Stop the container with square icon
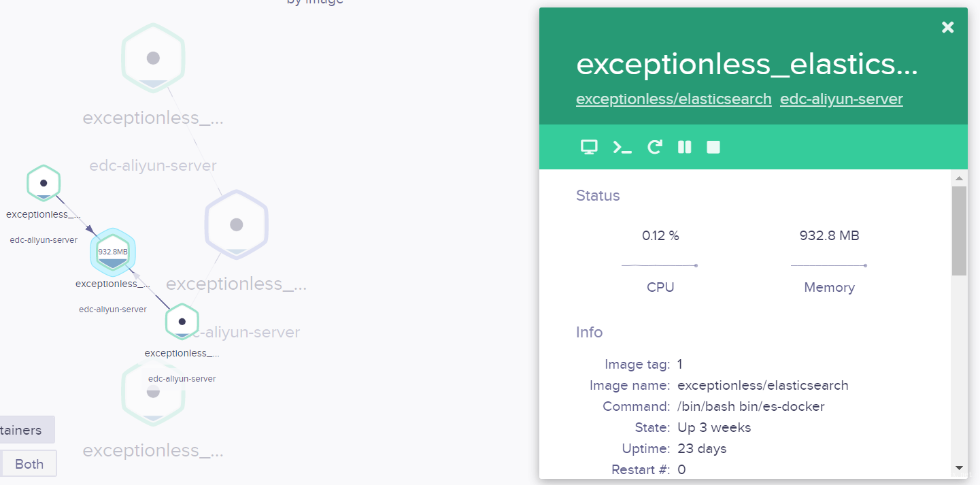The width and height of the screenshot is (980, 485). pos(713,147)
